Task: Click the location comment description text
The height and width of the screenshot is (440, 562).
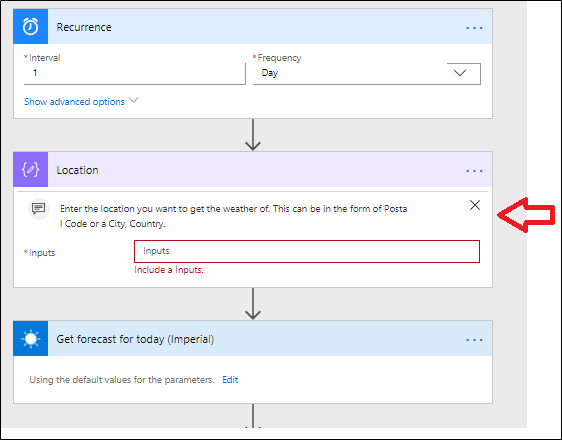Action: [x=233, y=216]
